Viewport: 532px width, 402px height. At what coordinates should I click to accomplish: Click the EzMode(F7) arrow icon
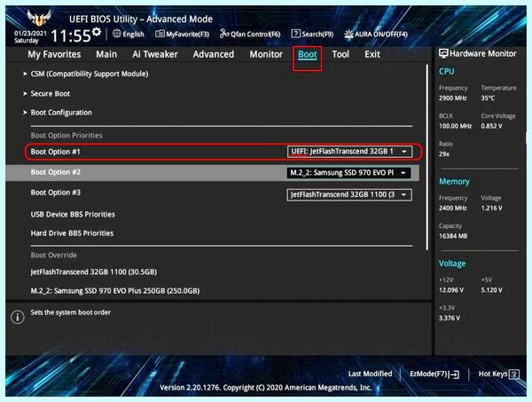[454, 374]
